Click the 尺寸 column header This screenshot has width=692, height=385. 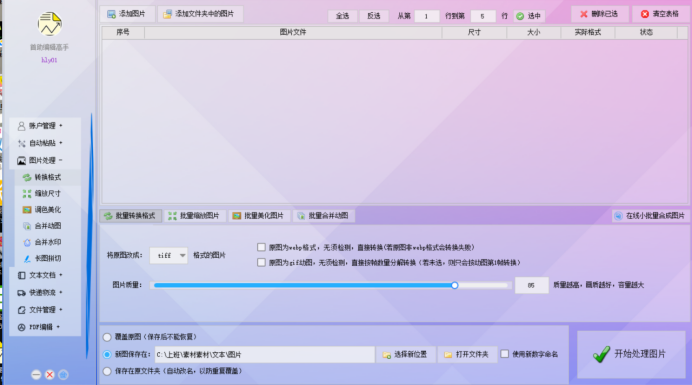pyautogui.click(x=474, y=32)
